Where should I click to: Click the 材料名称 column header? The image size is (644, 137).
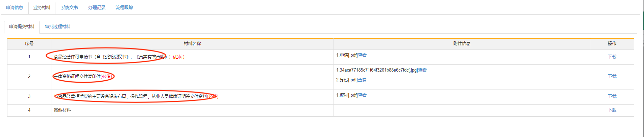point(192,43)
